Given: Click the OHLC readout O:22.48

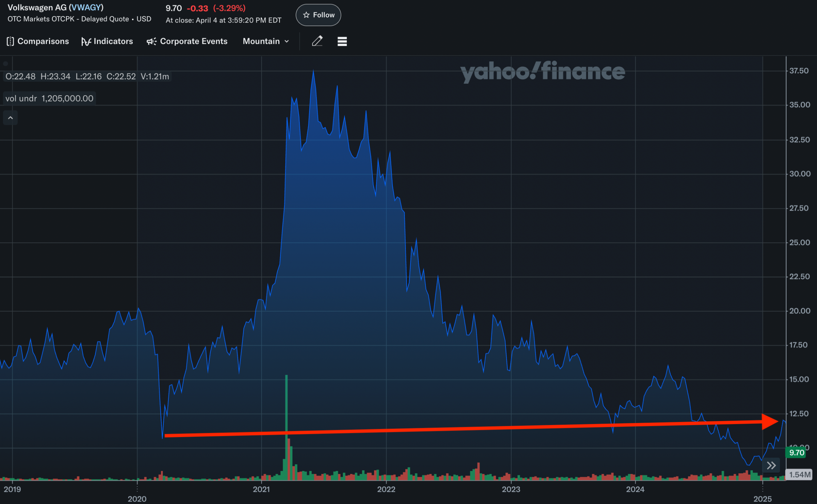Looking at the screenshot, I should coord(20,77).
